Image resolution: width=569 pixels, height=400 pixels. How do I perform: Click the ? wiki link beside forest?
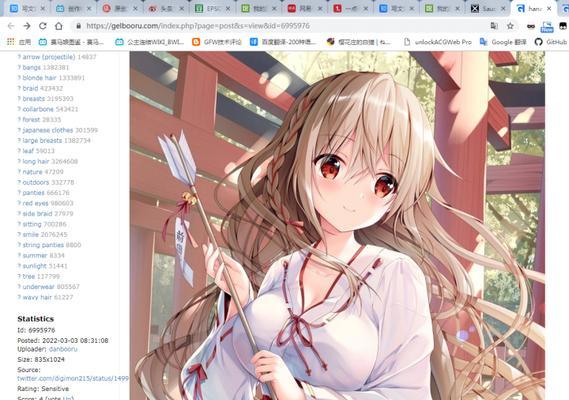(x=19, y=119)
